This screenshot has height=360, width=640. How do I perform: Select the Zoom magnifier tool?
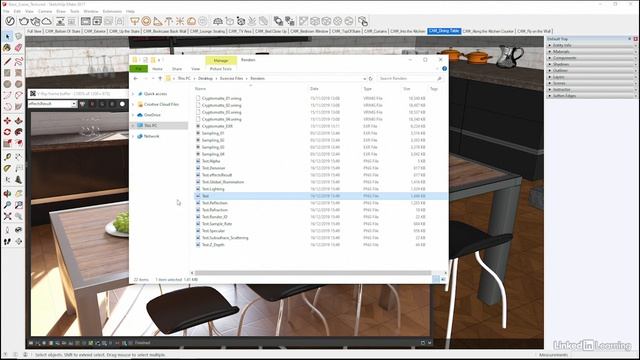pyautogui.click(x=7, y=205)
